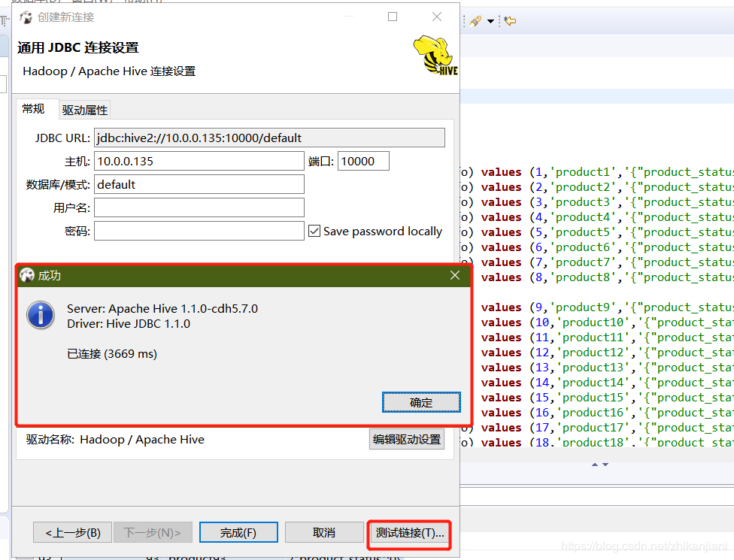Click the DBeaver icon in the 成功 title bar

click(27, 275)
